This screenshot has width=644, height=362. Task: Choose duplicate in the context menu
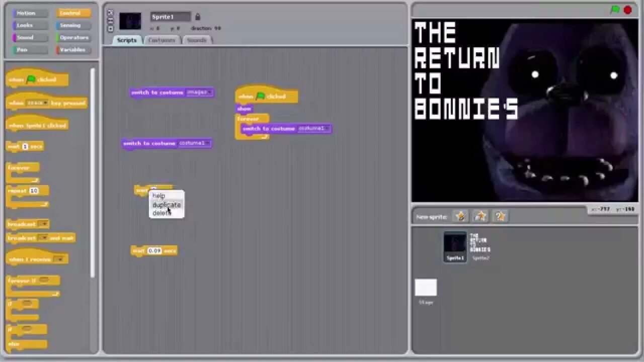pos(167,205)
